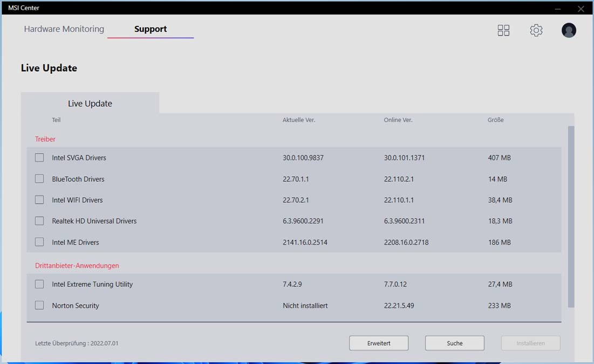Check the Intel SVGA Drivers checkbox
594x364 pixels.
pyautogui.click(x=39, y=157)
